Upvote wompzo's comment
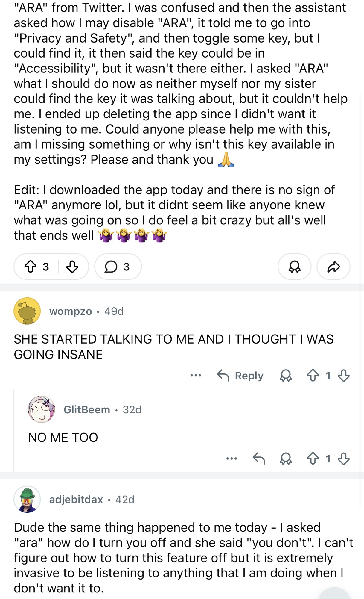Viewport: 364px width, 599px height. tap(313, 375)
